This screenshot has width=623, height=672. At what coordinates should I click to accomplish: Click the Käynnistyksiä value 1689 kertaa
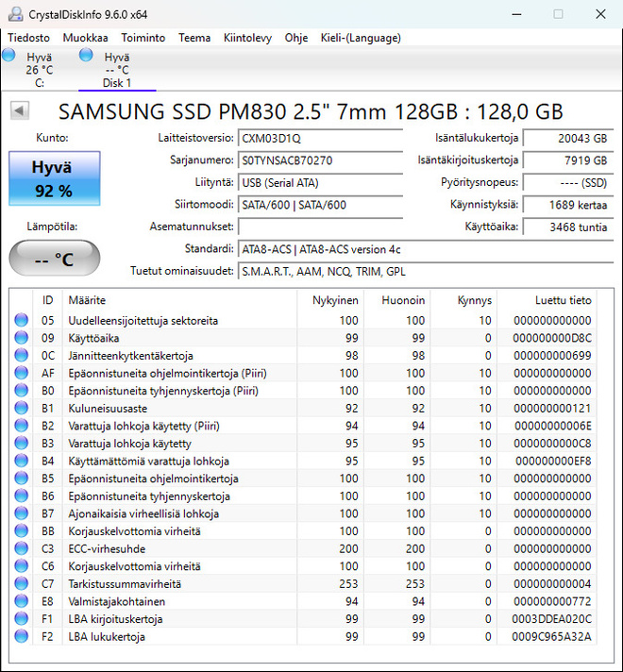pos(568,205)
